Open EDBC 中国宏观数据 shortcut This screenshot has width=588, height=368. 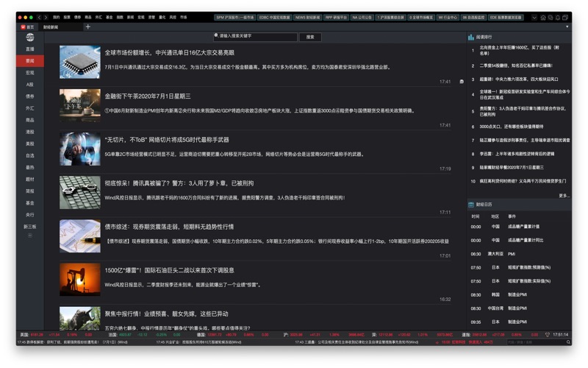coord(274,17)
